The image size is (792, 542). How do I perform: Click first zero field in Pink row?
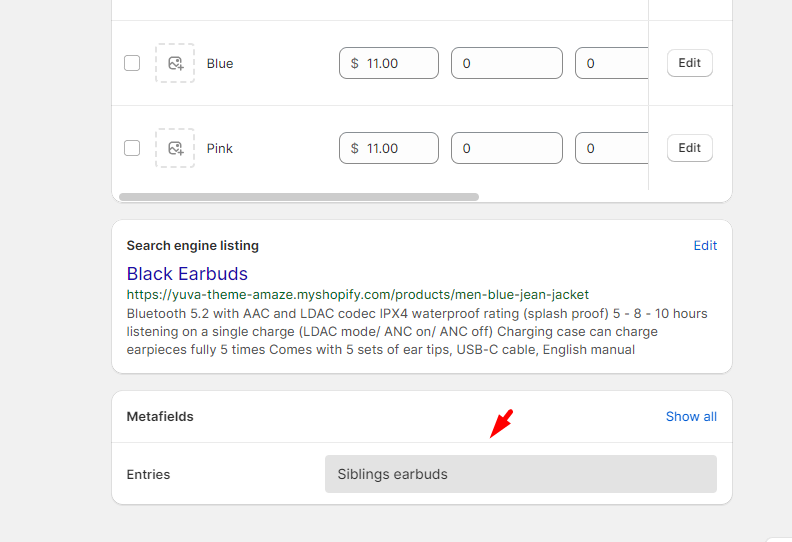pyautogui.click(x=506, y=148)
